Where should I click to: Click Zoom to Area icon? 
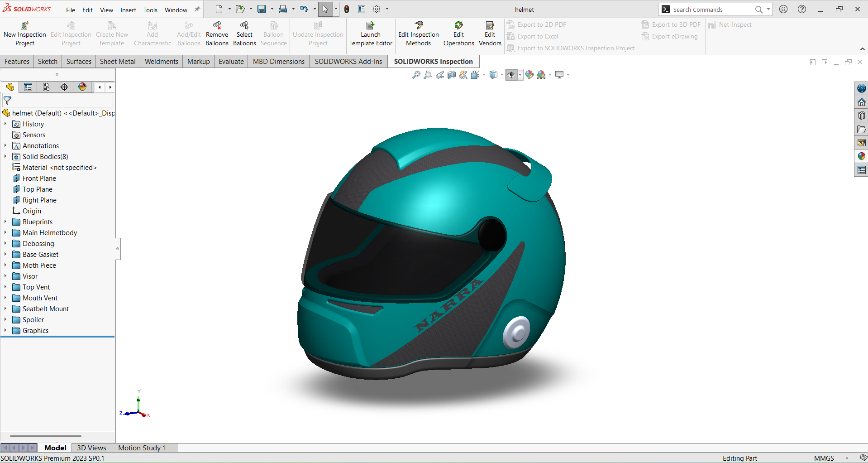pyautogui.click(x=428, y=75)
